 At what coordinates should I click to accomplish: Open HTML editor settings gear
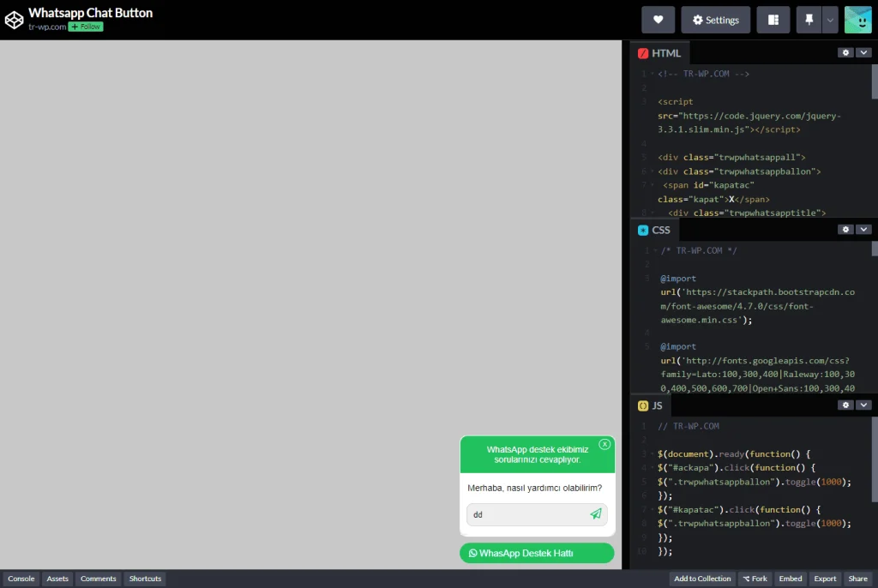(845, 52)
